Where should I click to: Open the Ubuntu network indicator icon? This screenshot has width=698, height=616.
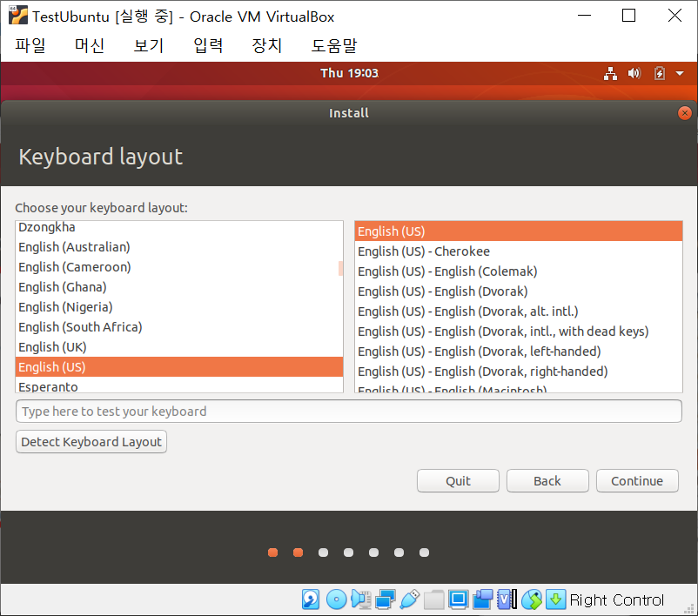coord(610,73)
